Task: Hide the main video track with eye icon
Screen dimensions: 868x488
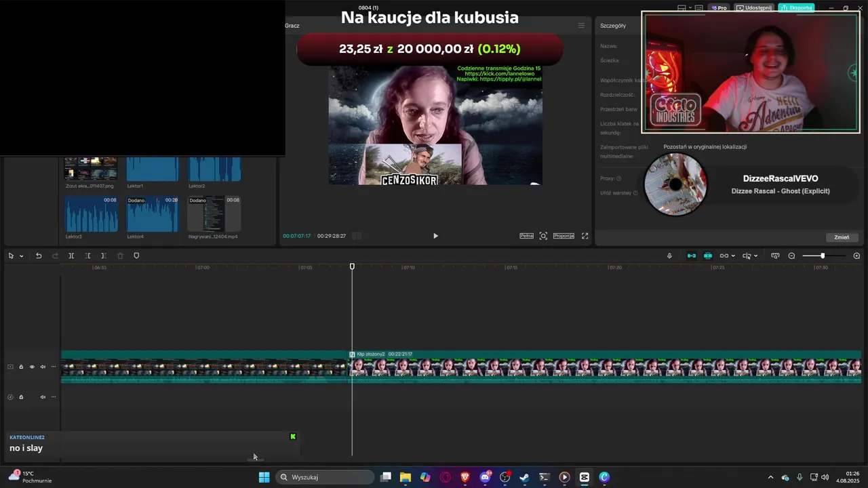Action: [x=32, y=367]
